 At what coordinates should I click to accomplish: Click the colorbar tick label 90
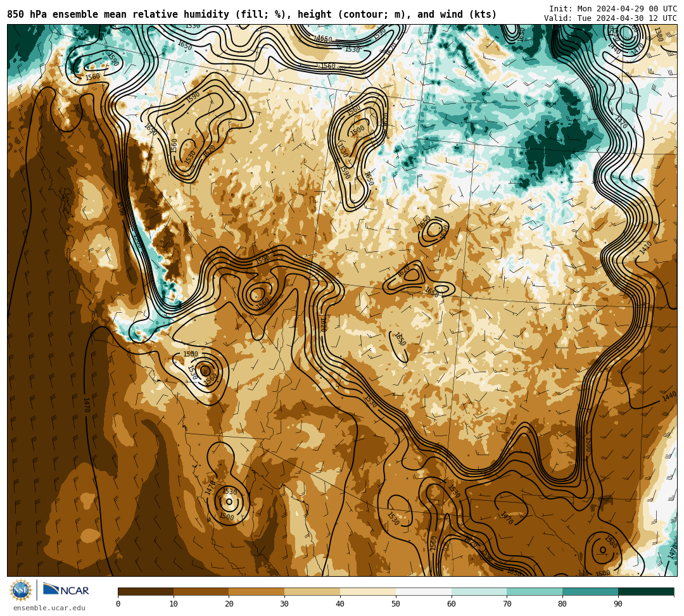click(618, 604)
